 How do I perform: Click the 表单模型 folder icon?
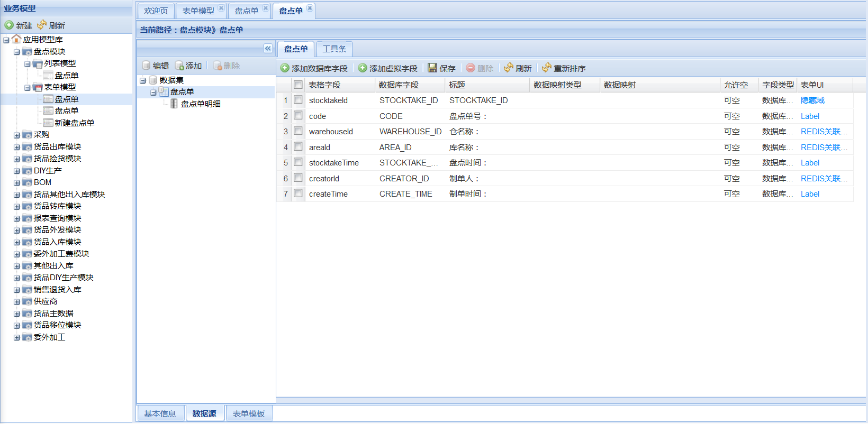point(38,87)
